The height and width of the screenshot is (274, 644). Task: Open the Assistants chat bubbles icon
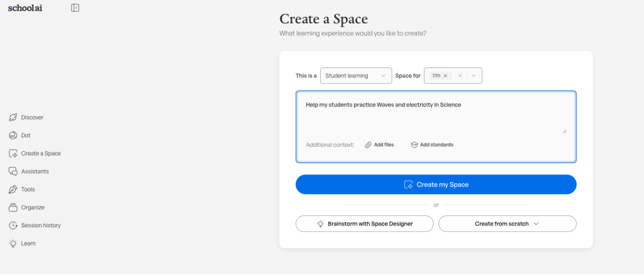coord(13,171)
